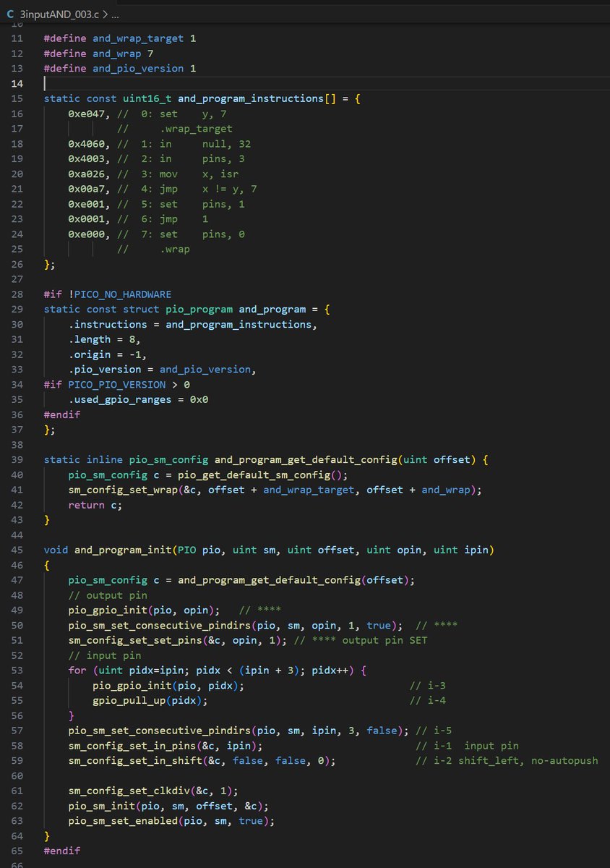Screen dimensions: 610x868
Task: Open the 3inputAND_003.c breadcrumb item
Action: [x=59, y=14]
